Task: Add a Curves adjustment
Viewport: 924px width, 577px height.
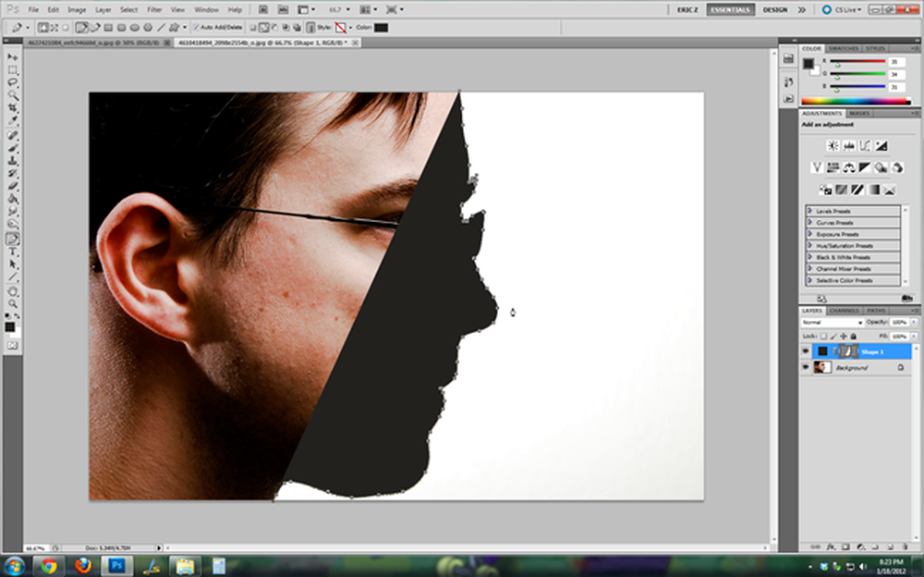Action: click(865, 146)
